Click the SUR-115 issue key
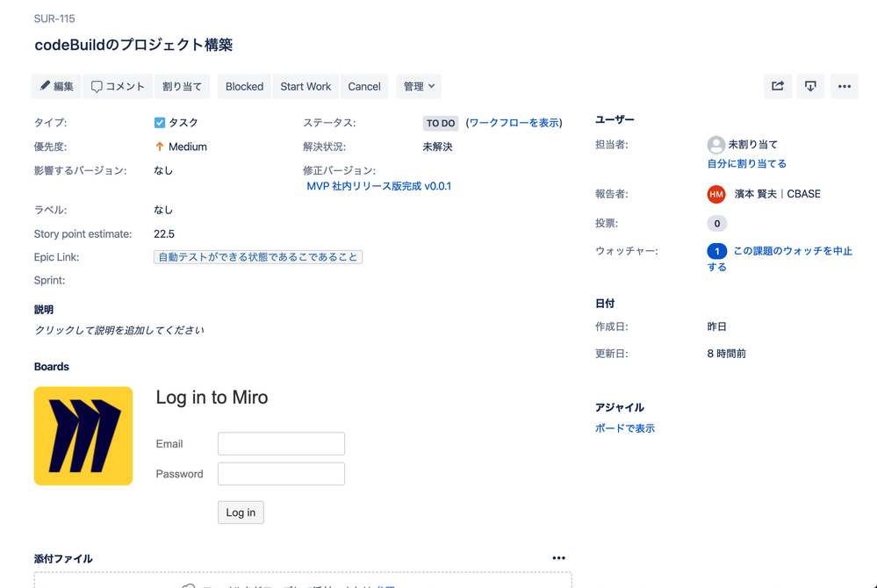The image size is (877, 588). coord(54,18)
